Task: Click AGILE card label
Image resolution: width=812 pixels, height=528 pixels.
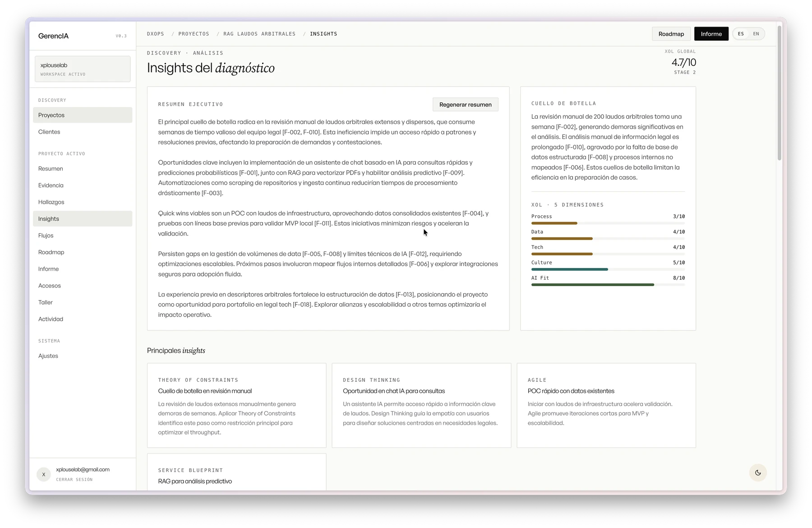Action: [x=537, y=380]
